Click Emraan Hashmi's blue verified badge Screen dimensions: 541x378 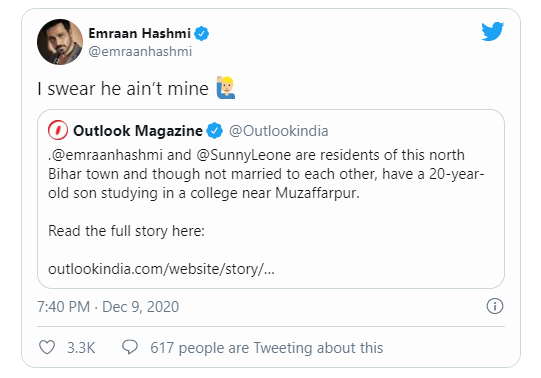pos(201,33)
